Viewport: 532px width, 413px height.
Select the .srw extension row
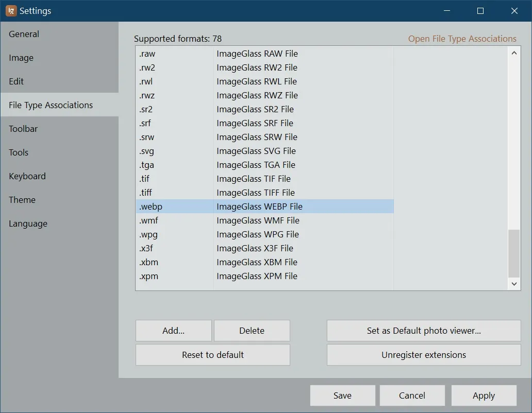point(264,137)
